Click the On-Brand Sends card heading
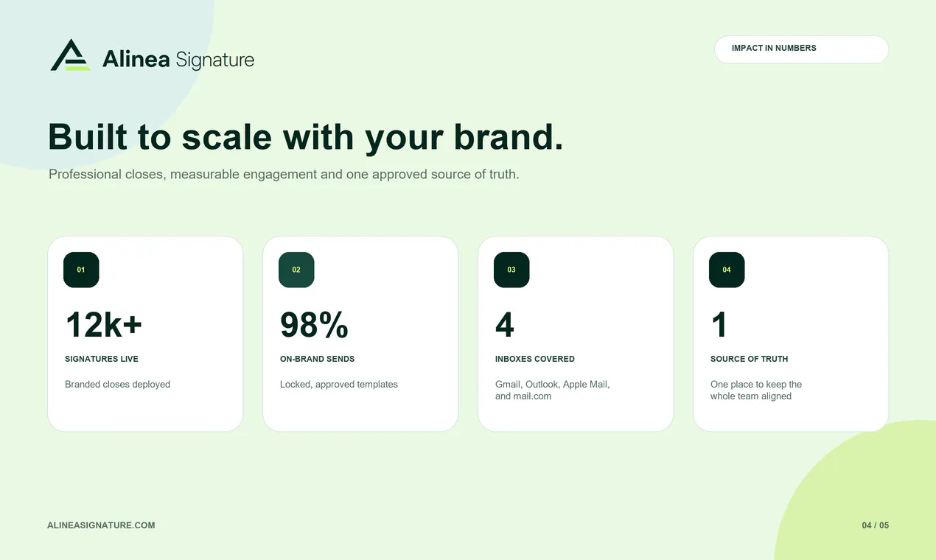936x560 pixels. [x=318, y=359]
